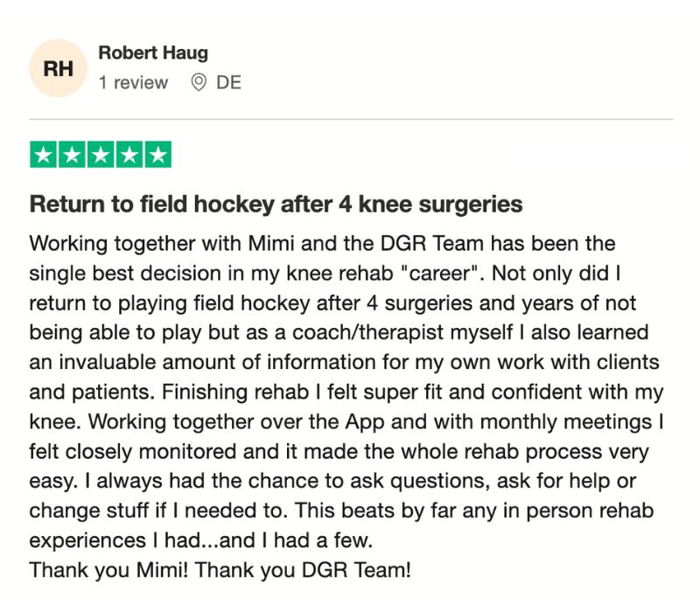Click the first green rating star
This screenshot has height=612, width=700.
[43, 155]
